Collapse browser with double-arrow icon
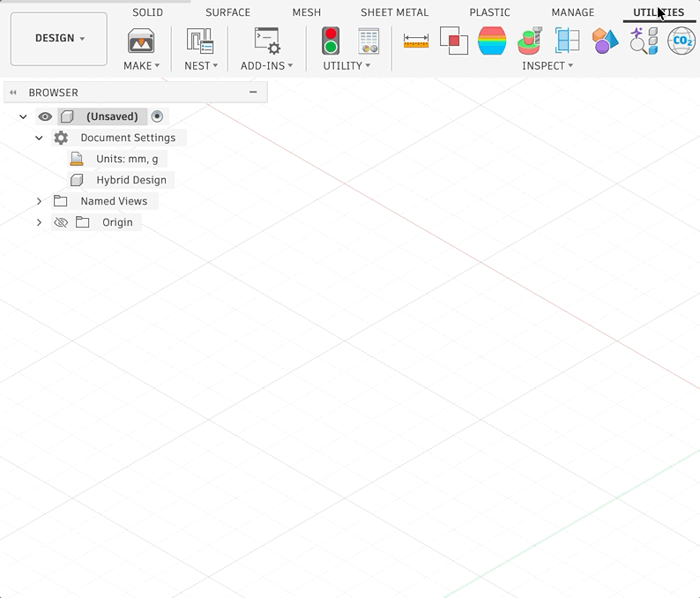The height and width of the screenshot is (598, 700). pos(13,93)
